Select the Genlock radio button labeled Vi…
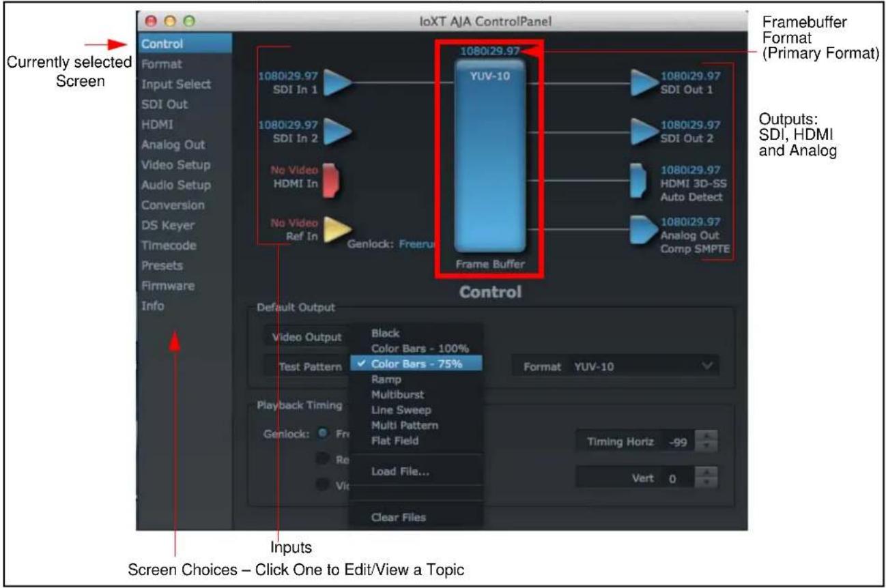The image size is (886, 588). (323, 484)
